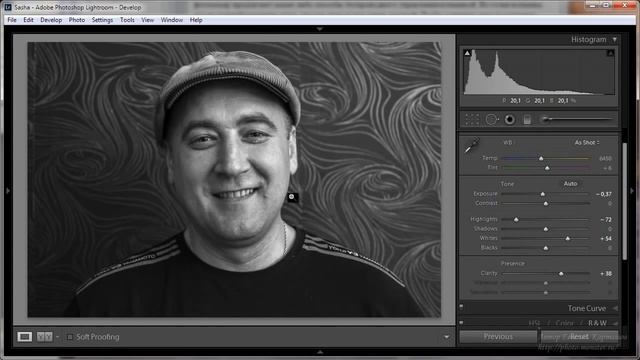The height and width of the screenshot is (360, 640).
Task: Select the Graduated Filter tool
Action: tap(527, 120)
